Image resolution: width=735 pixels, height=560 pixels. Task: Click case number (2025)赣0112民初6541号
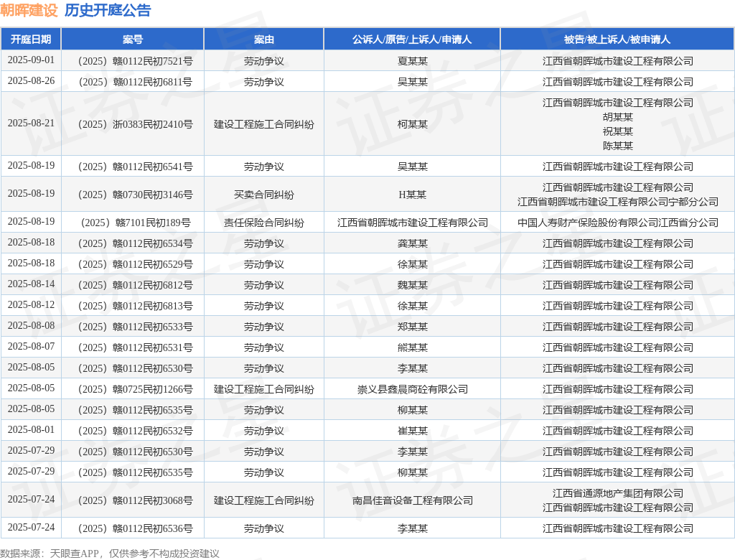click(x=135, y=167)
